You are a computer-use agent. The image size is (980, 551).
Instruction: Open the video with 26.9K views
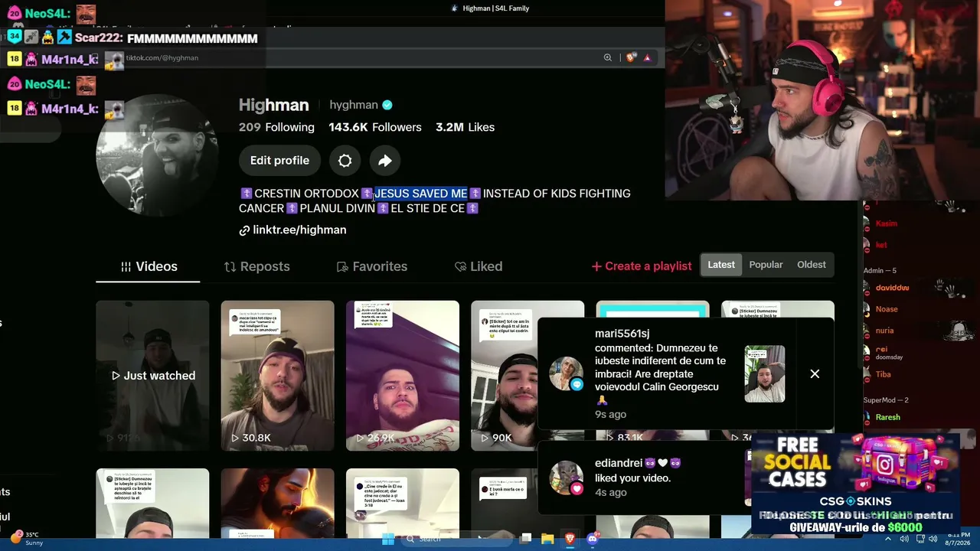click(403, 376)
